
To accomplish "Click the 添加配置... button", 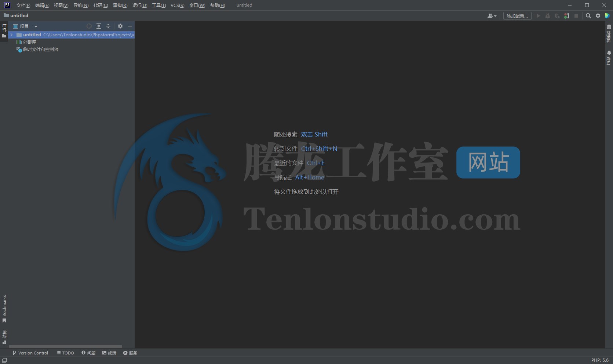I will tap(517, 16).
